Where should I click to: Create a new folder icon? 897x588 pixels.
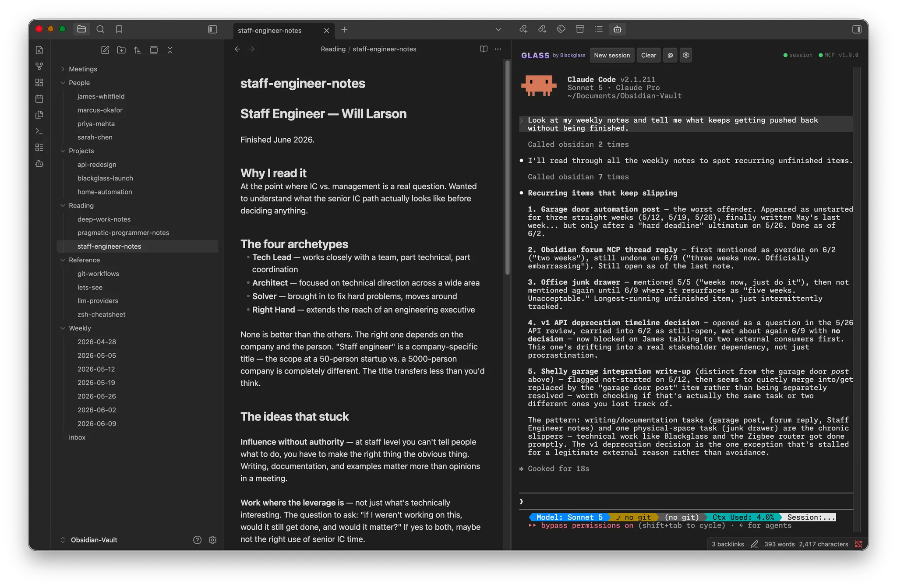click(x=121, y=50)
